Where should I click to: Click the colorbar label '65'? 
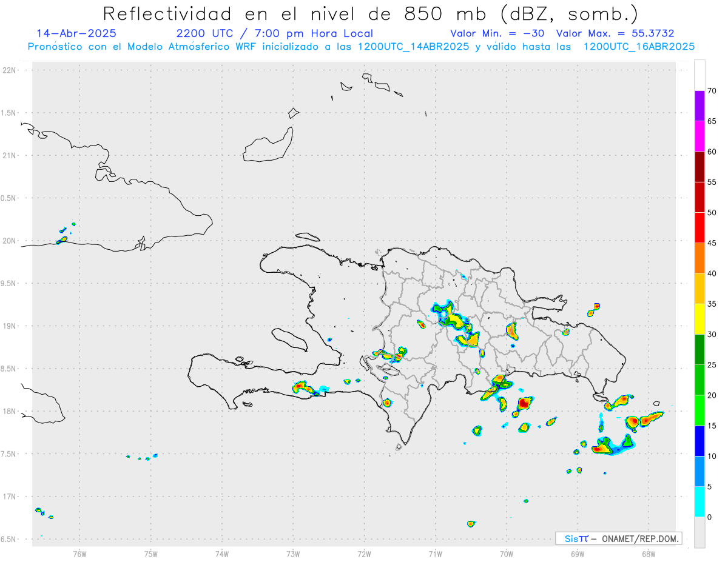point(712,121)
